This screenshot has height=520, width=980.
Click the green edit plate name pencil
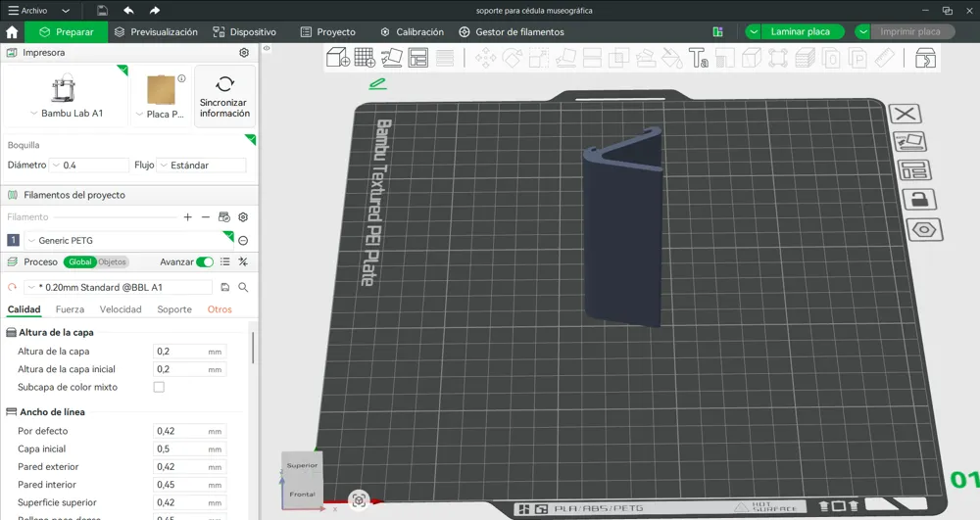(x=377, y=83)
